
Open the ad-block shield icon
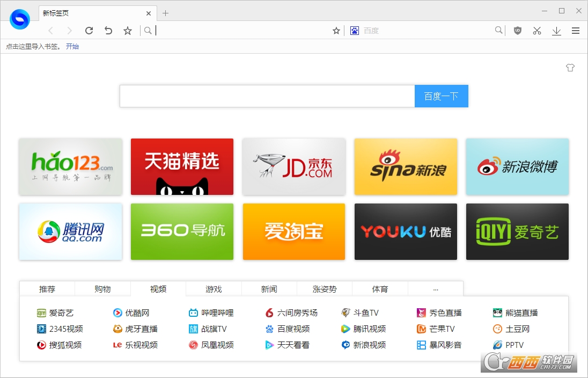pos(518,31)
